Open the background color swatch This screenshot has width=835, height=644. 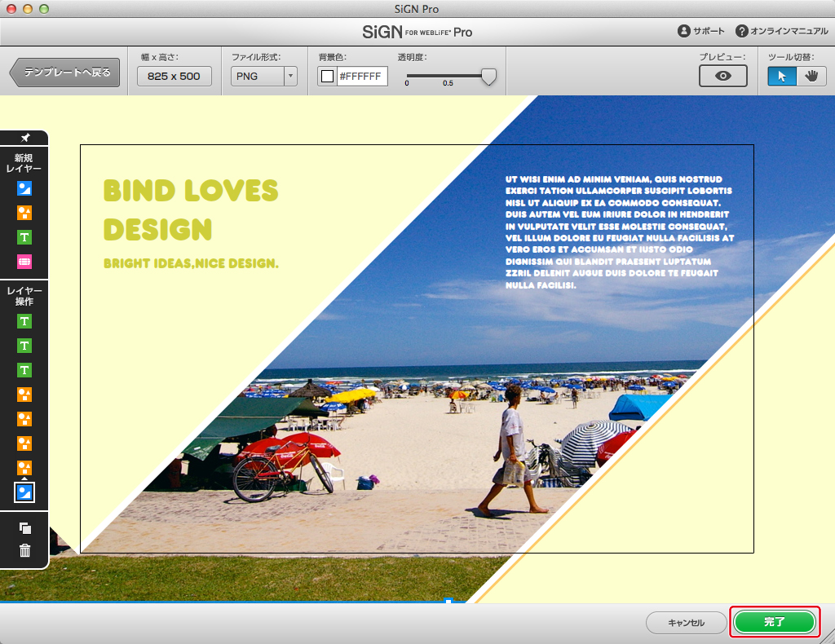click(328, 76)
